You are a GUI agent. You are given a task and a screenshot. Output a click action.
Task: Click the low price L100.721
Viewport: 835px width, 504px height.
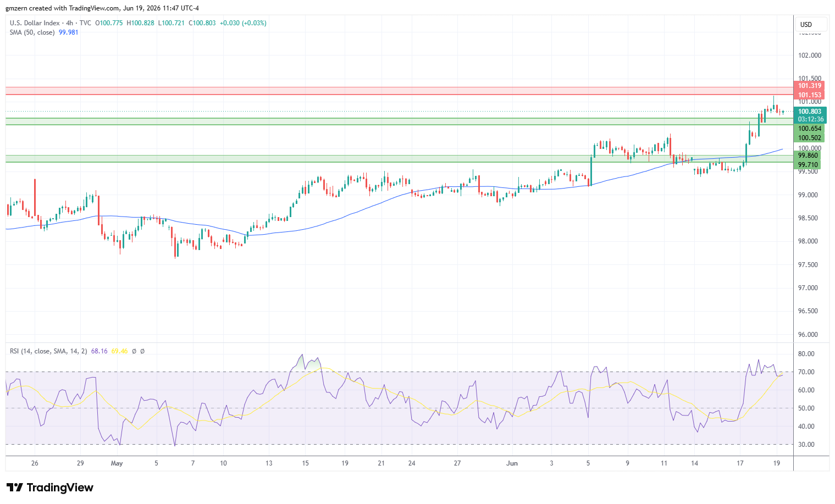(172, 23)
